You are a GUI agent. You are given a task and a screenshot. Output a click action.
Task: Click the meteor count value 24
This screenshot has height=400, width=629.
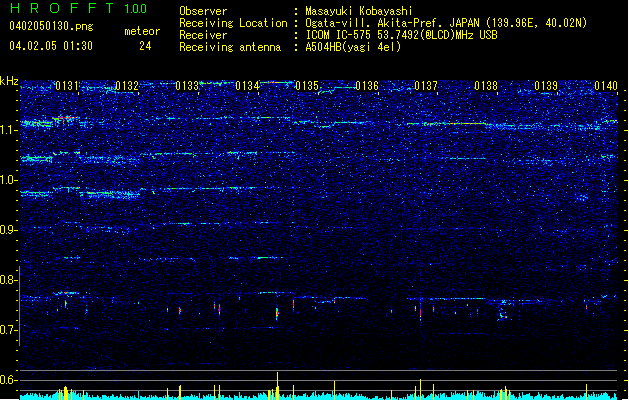click(145, 46)
